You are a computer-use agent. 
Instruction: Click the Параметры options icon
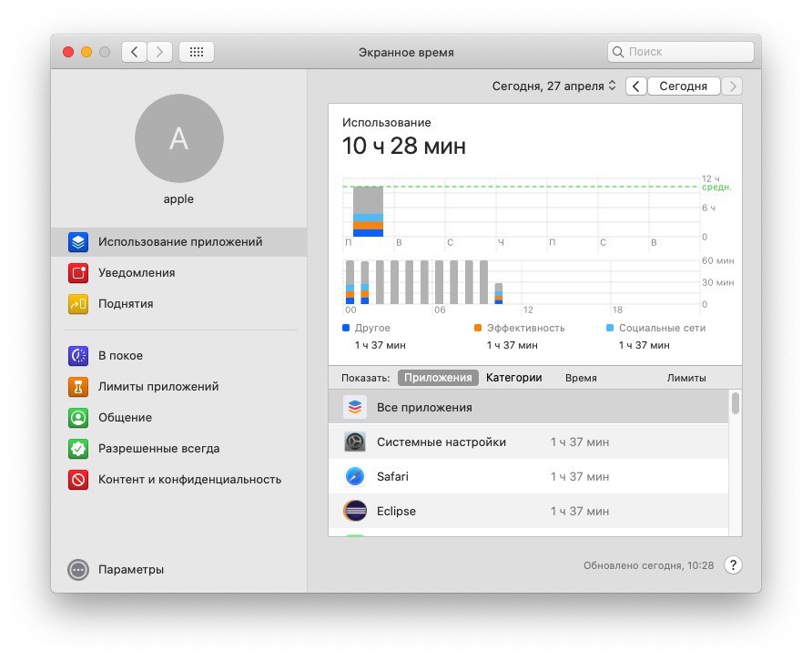(78, 570)
